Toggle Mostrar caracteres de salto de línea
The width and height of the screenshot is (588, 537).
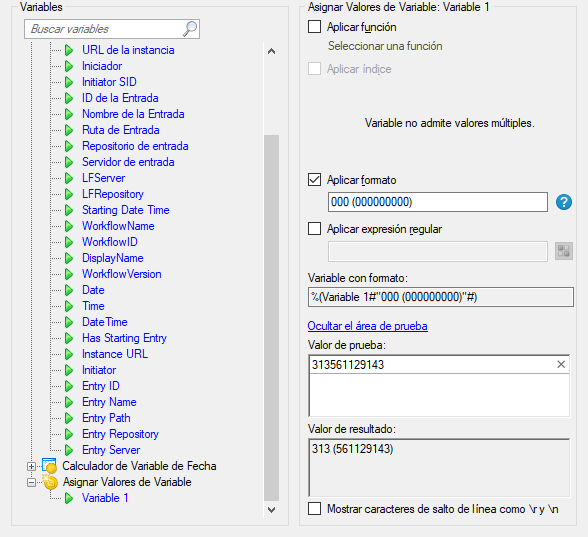pyautogui.click(x=314, y=509)
